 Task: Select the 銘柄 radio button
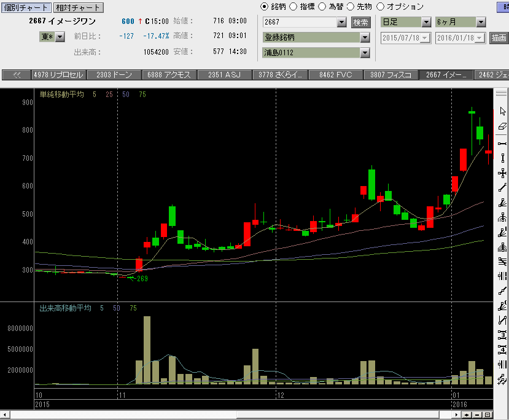click(265, 7)
